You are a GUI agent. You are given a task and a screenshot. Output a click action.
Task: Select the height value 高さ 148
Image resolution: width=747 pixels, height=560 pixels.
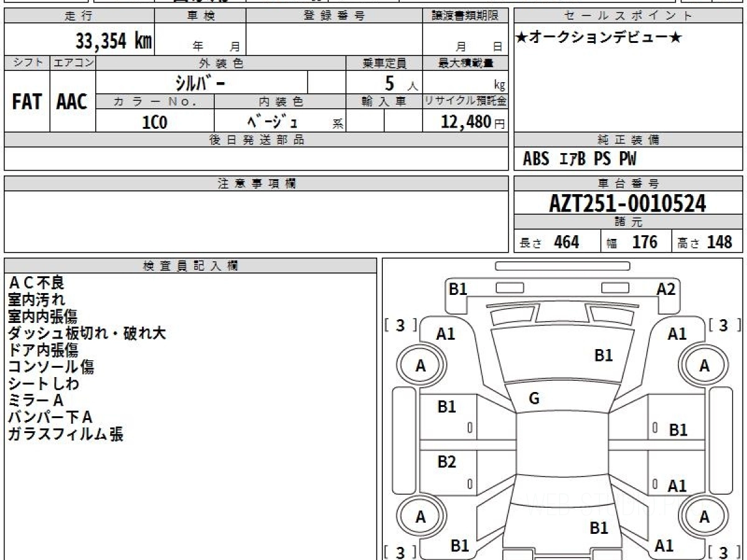705,242
